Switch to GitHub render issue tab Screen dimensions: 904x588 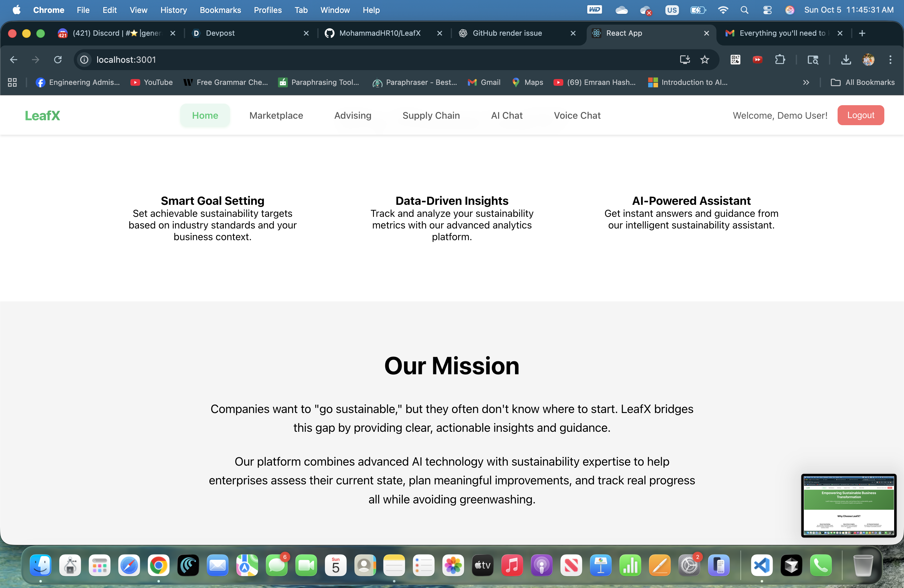click(507, 34)
